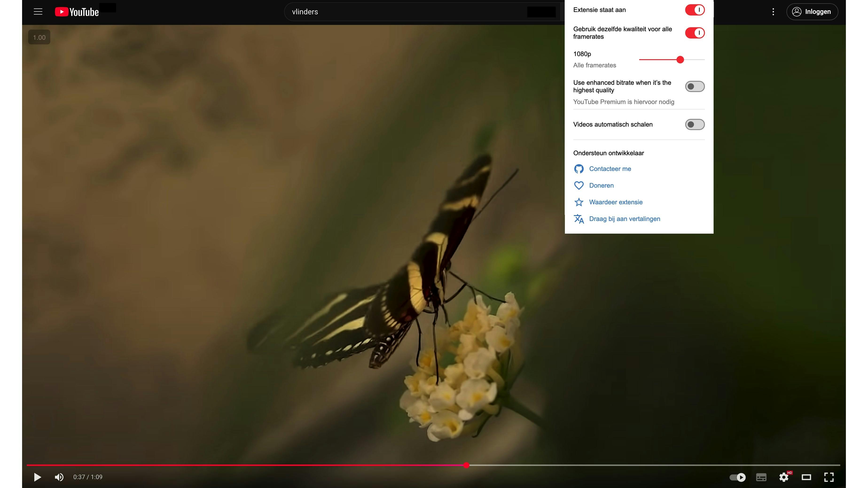Click the 1080p quality slider handle
Screen dimensions: 868x488
pos(680,60)
